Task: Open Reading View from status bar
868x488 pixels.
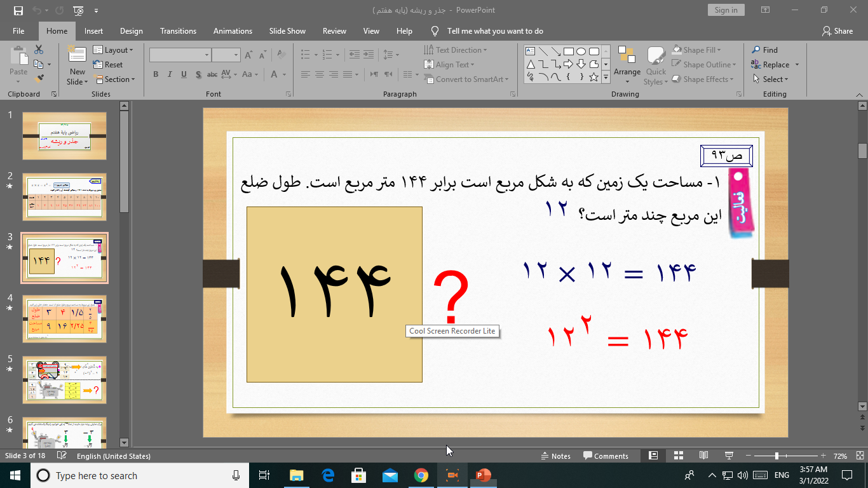Action: pos(703,456)
